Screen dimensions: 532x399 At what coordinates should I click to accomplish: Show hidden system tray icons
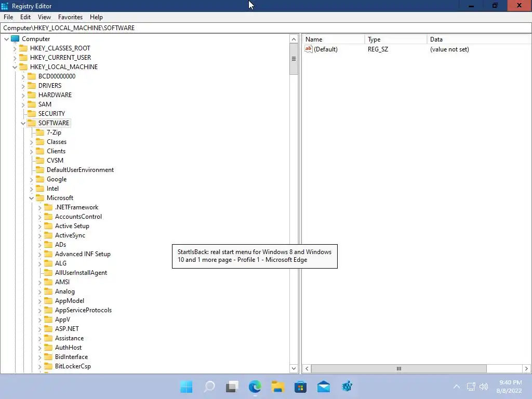457,387
